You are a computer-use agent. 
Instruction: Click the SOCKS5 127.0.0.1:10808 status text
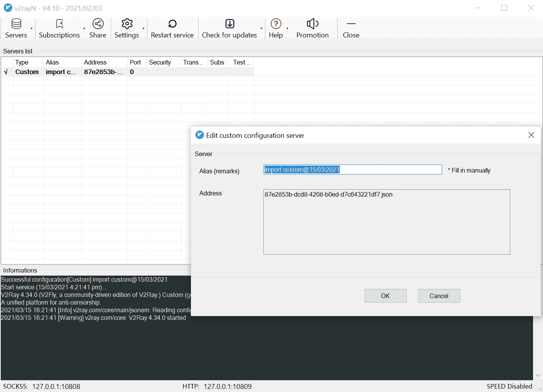click(42, 386)
